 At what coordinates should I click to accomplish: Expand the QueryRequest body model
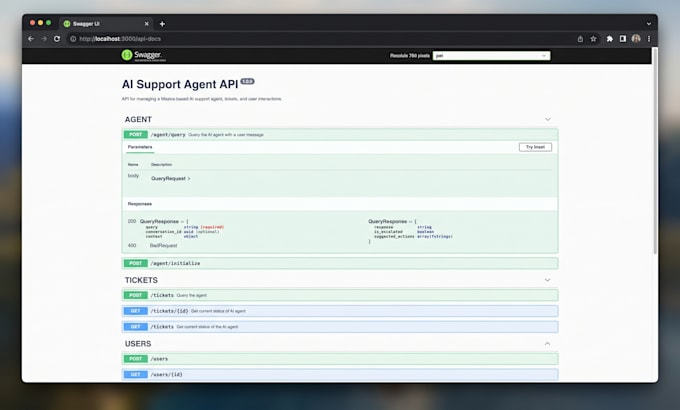tap(170, 178)
